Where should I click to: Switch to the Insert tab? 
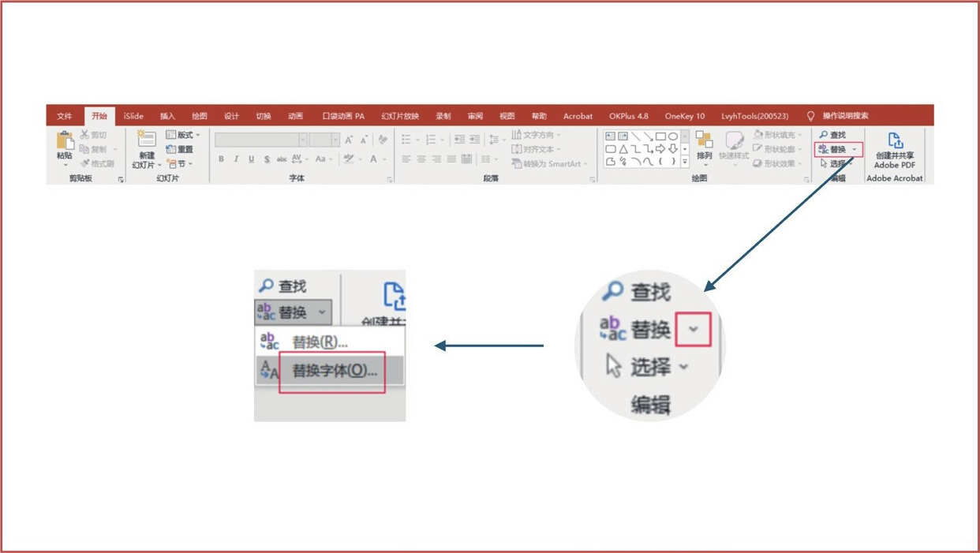pos(167,116)
